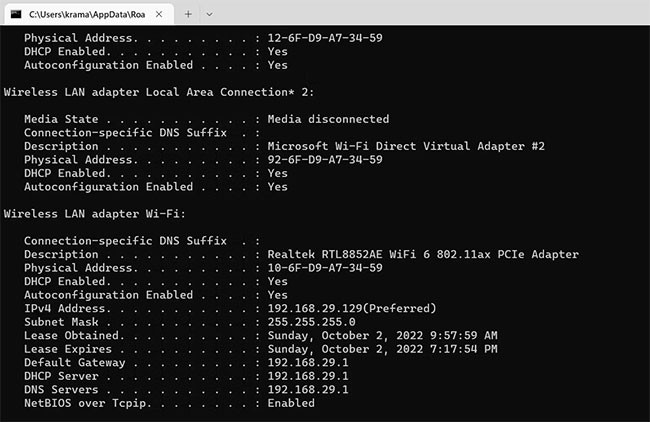
Task: Close the C:\Users\krama tab
Action: (160, 15)
